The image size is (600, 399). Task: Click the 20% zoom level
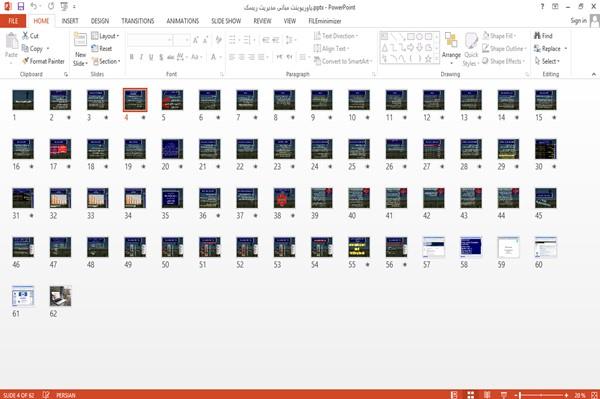click(580, 395)
